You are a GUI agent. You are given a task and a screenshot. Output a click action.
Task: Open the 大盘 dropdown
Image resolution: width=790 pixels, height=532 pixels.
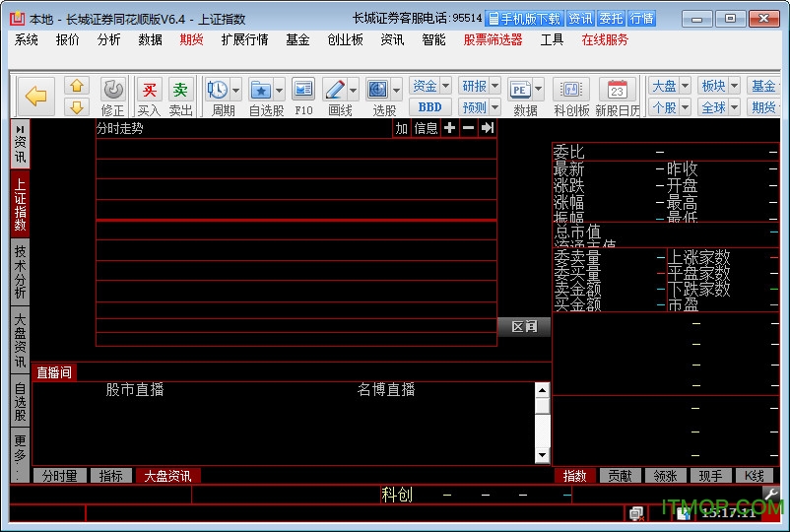point(670,86)
